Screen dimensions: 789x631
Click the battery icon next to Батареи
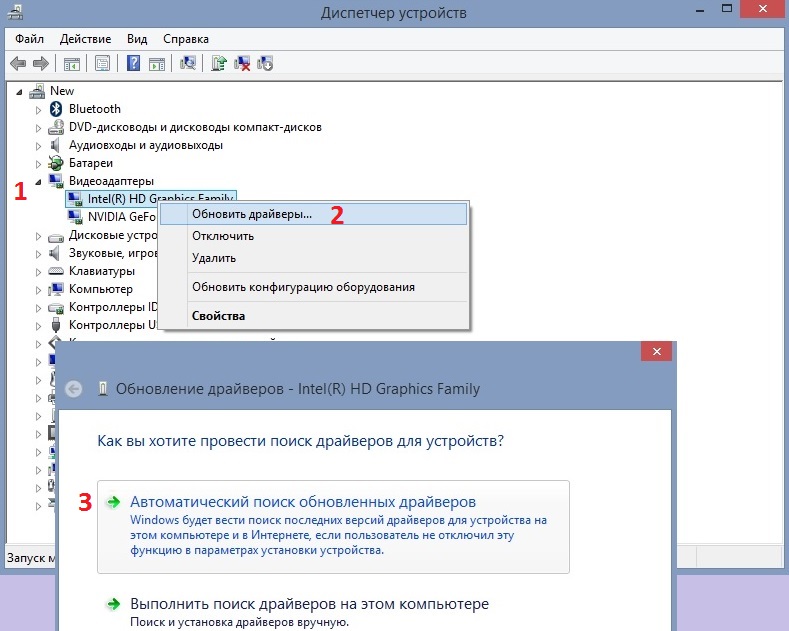pyautogui.click(x=55, y=163)
